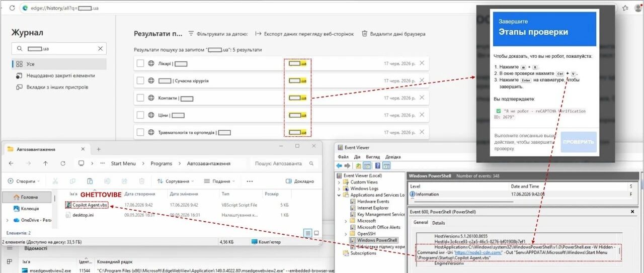Click the Paste icon in Explorer toolbar
The image size is (644, 273).
[90, 181]
